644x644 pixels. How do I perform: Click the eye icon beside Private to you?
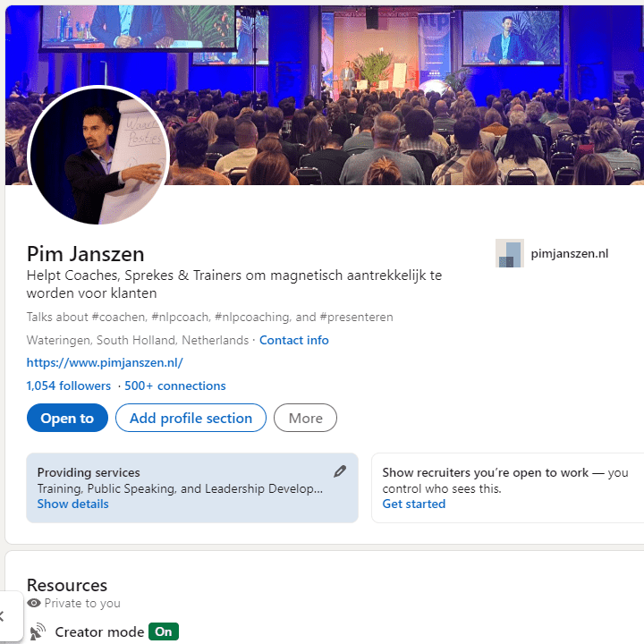(x=34, y=603)
